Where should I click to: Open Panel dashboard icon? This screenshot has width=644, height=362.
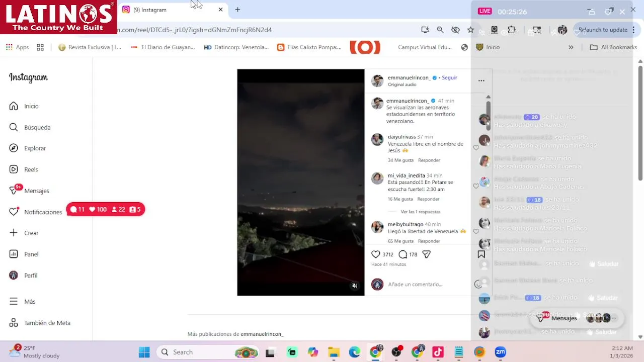[14, 254]
